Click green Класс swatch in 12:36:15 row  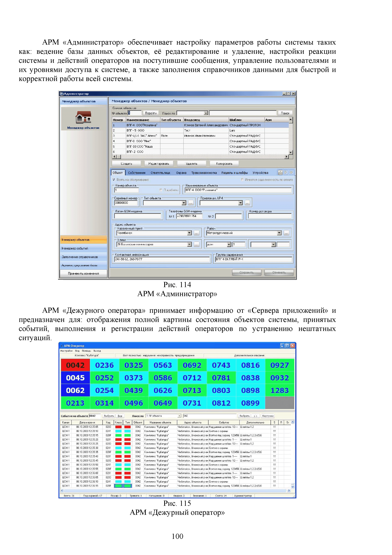(x=118, y=486)
